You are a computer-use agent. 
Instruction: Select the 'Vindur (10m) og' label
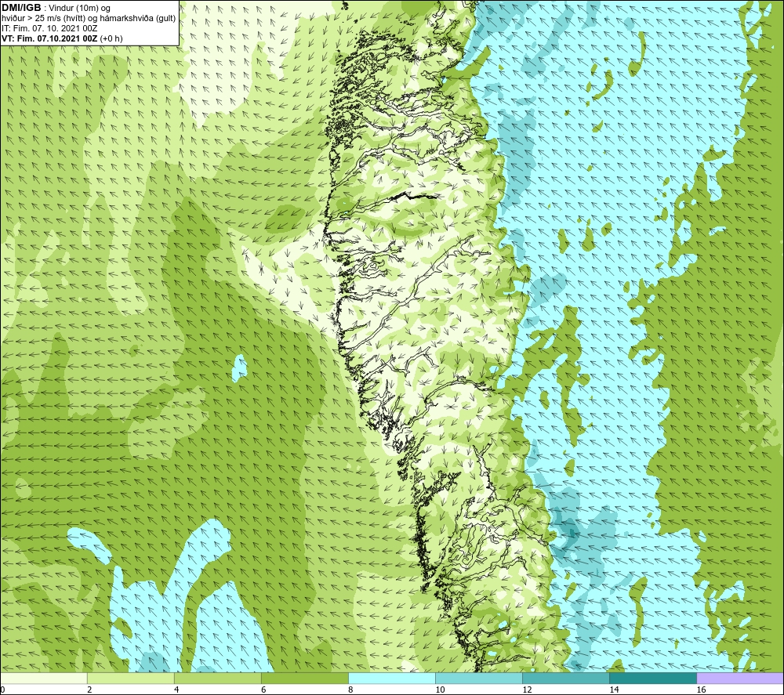point(79,9)
